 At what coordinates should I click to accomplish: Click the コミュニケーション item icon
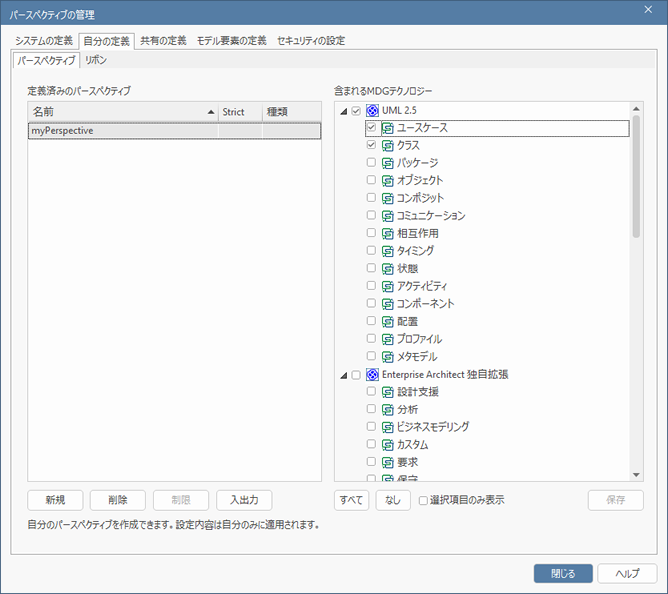click(x=388, y=216)
